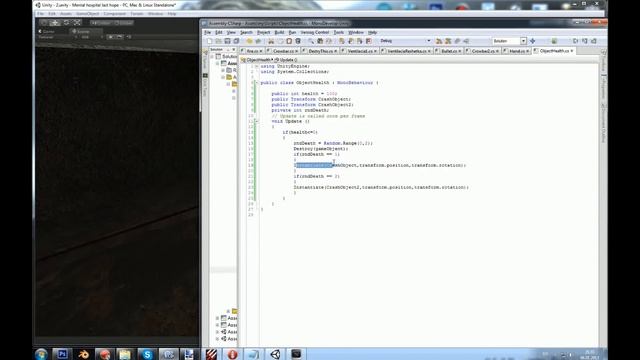The height and width of the screenshot is (360, 640).
Task: Open Photoshop from taskbar
Action: pyautogui.click(x=62, y=354)
